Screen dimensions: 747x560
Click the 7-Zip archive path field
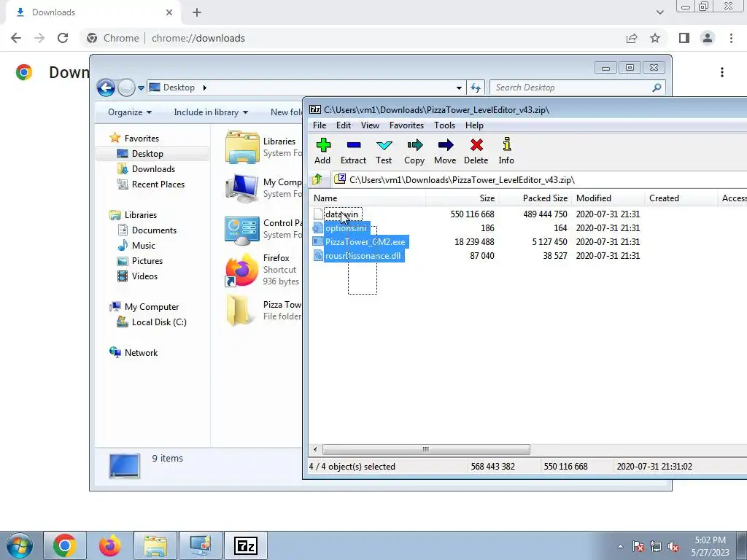[x=538, y=179]
